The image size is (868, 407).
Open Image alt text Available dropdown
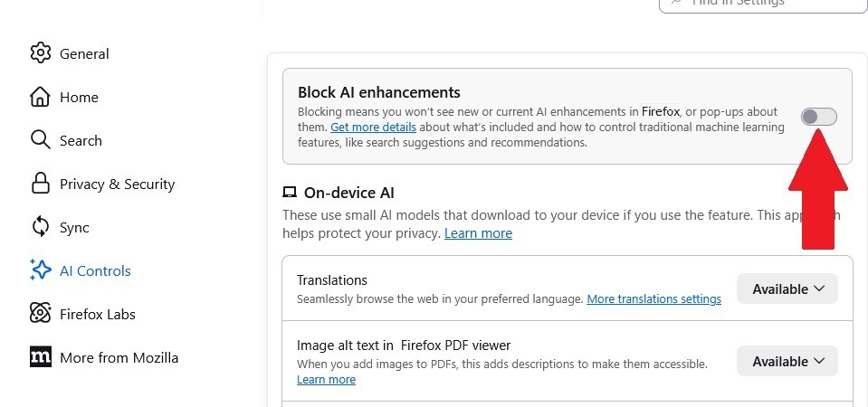[x=787, y=361]
